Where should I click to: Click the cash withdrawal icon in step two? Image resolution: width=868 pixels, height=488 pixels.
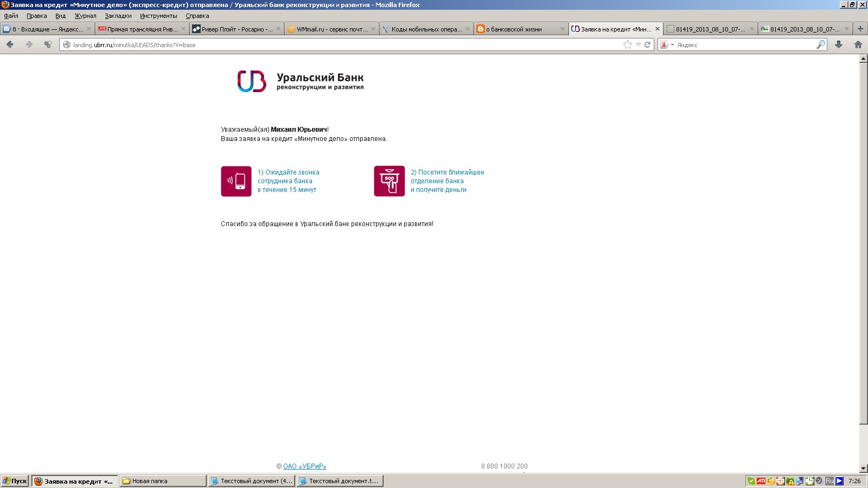pyautogui.click(x=389, y=181)
